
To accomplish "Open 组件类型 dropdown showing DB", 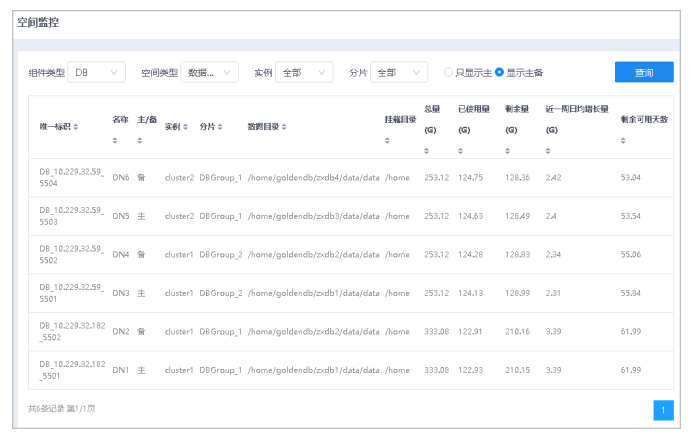I will pyautogui.click(x=96, y=72).
